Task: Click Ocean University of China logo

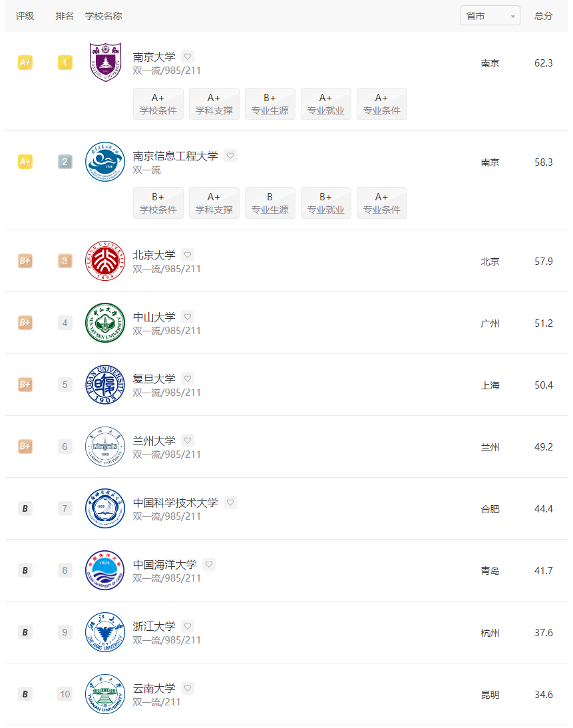Action: 105,570
